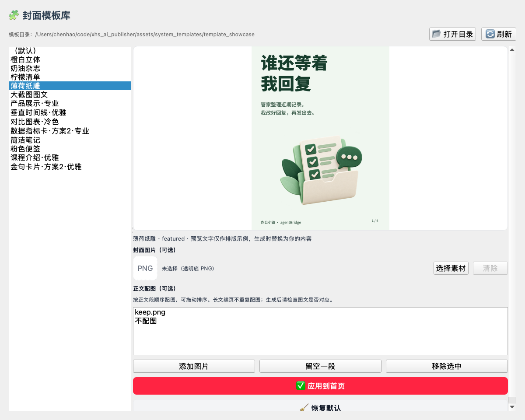Click the 留空一段 button

[x=320, y=366]
